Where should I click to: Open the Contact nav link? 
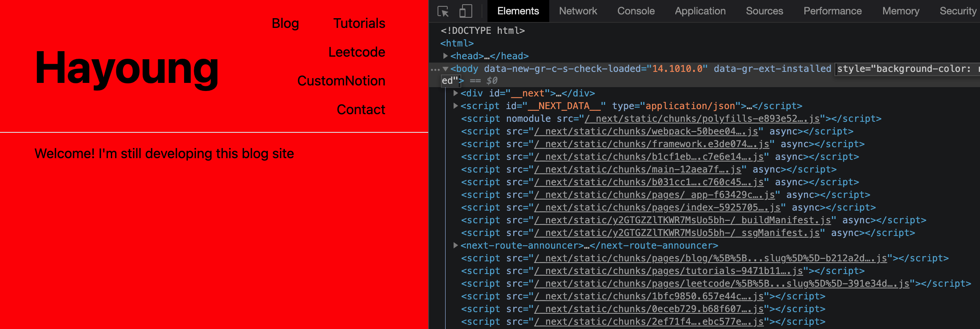[x=361, y=110]
